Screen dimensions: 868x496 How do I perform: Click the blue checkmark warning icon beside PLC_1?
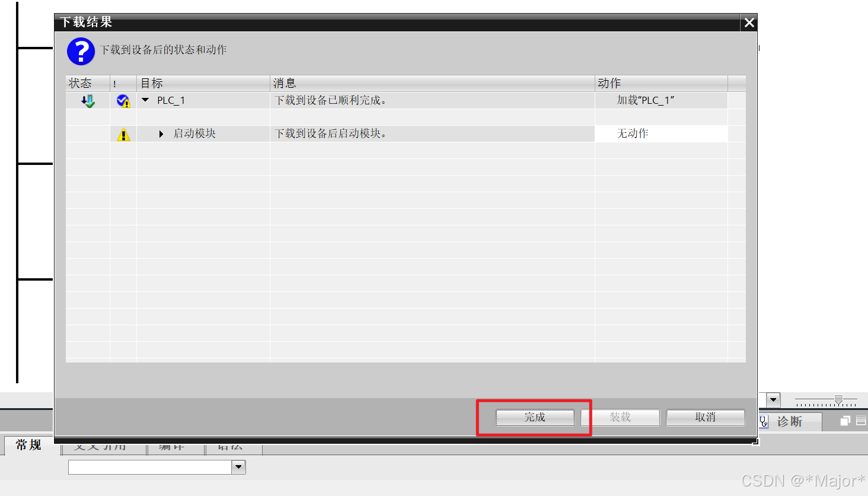(123, 100)
